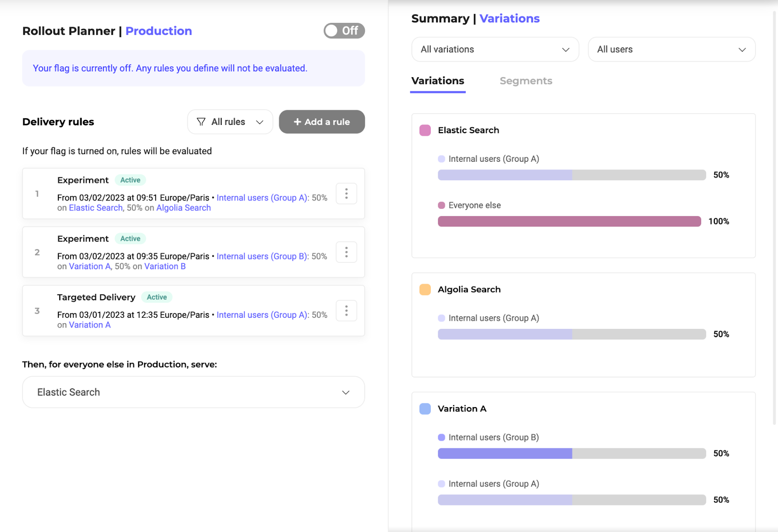Click the Variation B link in rule 2
778x532 pixels.
165,267
